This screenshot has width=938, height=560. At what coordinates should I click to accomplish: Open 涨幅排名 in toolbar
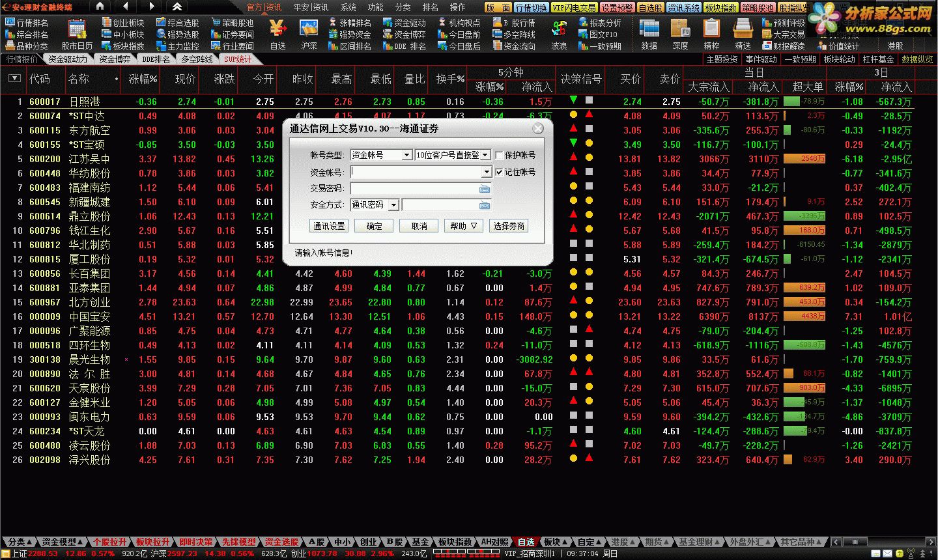pos(350,23)
